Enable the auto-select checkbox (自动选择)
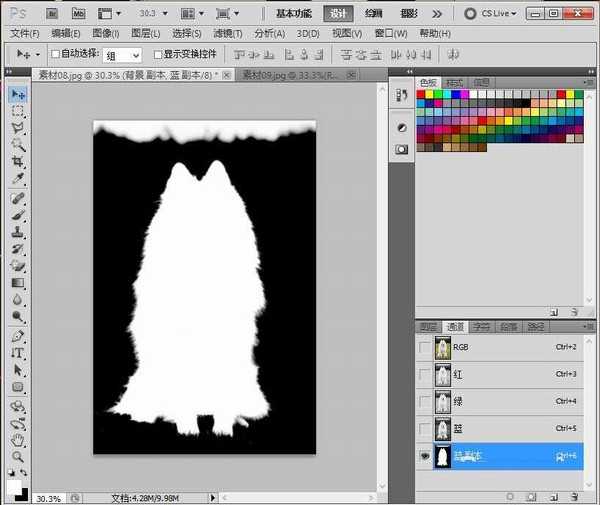The width and height of the screenshot is (600, 505). [54, 54]
